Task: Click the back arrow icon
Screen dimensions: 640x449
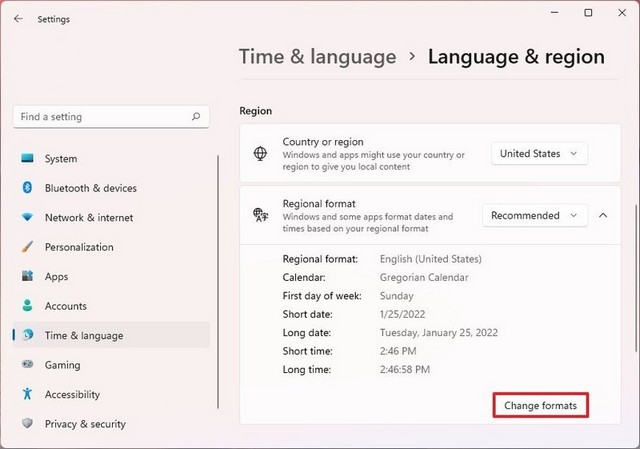Action: (x=18, y=19)
